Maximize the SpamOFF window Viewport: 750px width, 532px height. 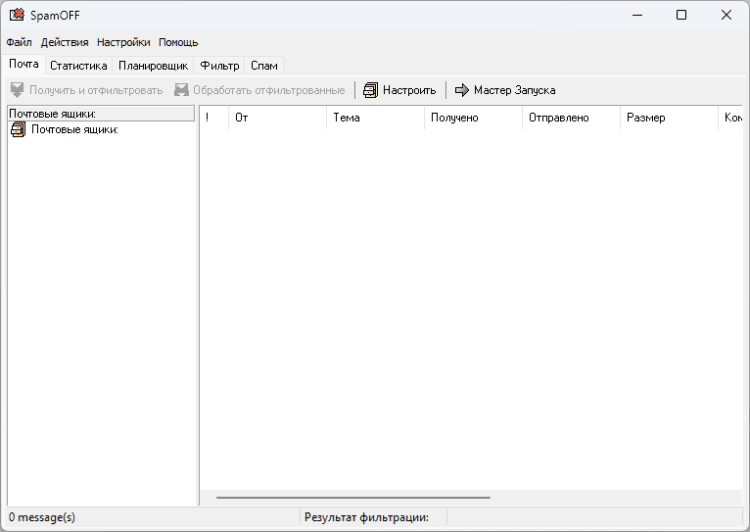[682, 15]
